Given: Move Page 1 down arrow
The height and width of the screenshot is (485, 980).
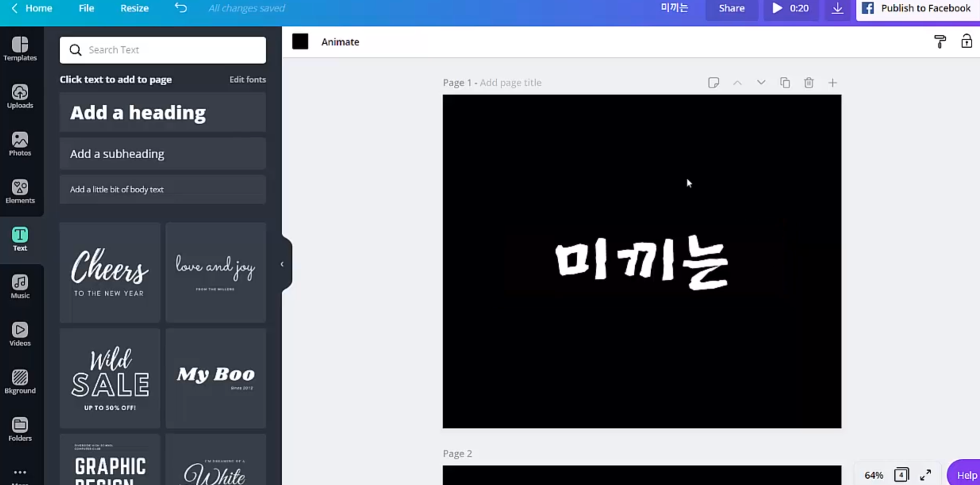Looking at the screenshot, I should coord(761,83).
